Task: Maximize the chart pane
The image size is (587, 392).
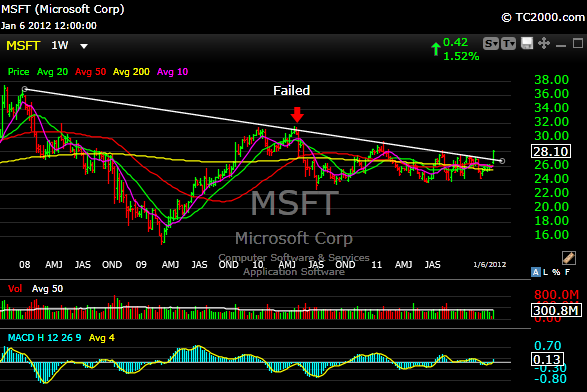Action: (578, 43)
